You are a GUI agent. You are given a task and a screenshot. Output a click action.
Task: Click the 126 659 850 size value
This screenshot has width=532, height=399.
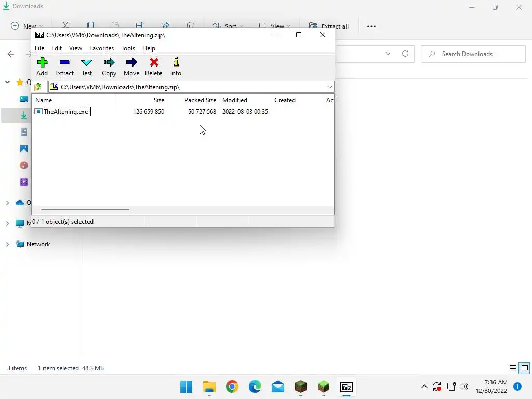(x=149, y=112)
